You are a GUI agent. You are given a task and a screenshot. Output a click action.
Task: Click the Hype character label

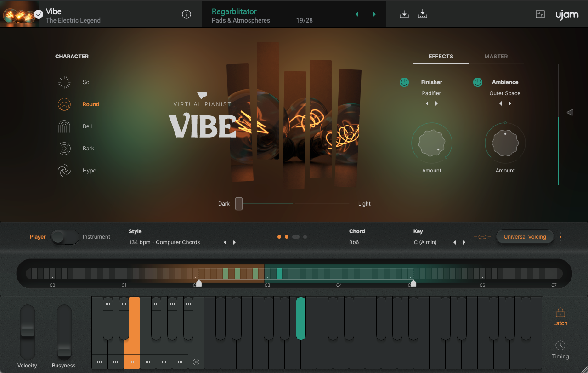pos(89,171)
